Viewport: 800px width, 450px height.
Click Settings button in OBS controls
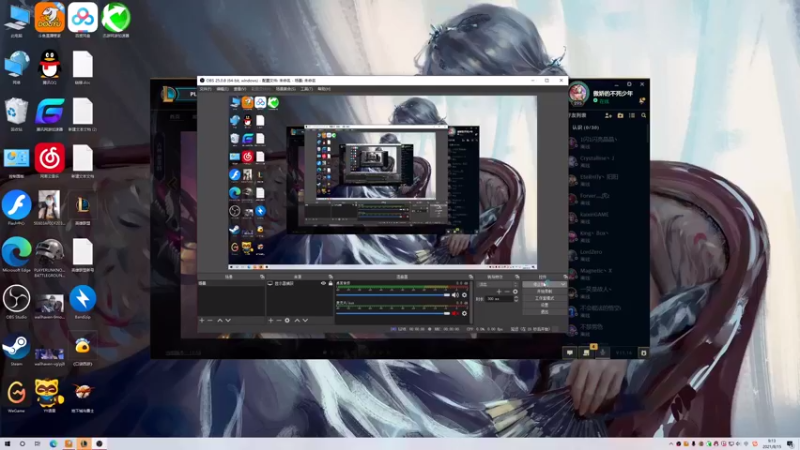(544, 305)
